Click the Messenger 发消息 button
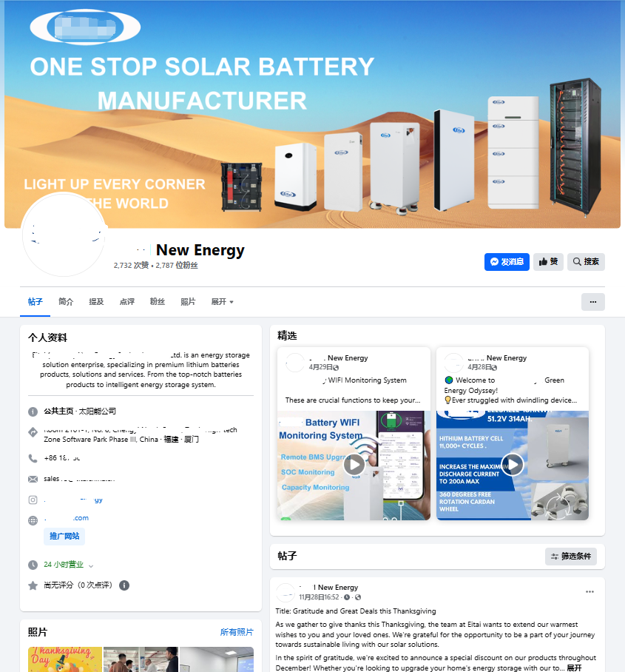This screenshot has height=672, width=625. (x=507, y=262)
